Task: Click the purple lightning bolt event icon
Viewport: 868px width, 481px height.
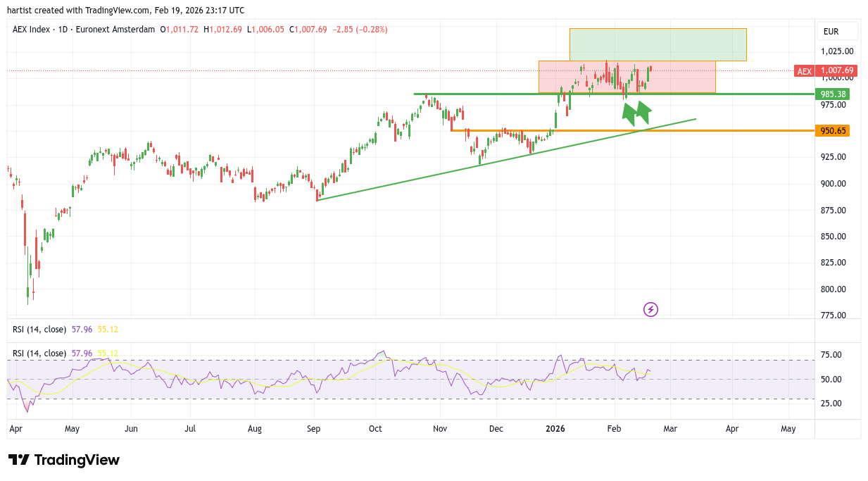Action: coord(651,309)
